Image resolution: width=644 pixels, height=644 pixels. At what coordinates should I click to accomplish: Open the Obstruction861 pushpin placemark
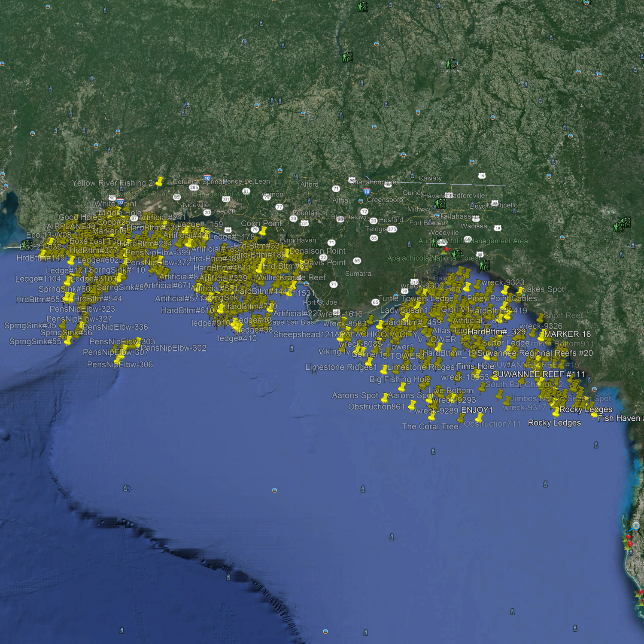tap(412, 405)
